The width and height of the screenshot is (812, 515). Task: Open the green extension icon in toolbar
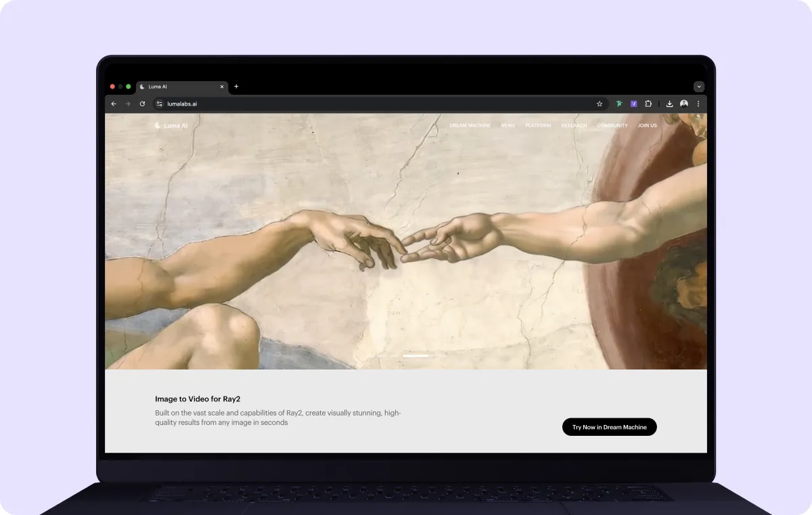(x=619, y=104)
